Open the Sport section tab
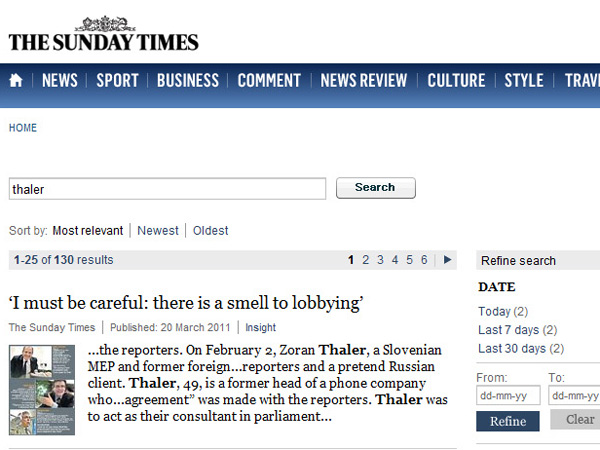The height and width of the screenshot is (450, 600). (117, 81)
